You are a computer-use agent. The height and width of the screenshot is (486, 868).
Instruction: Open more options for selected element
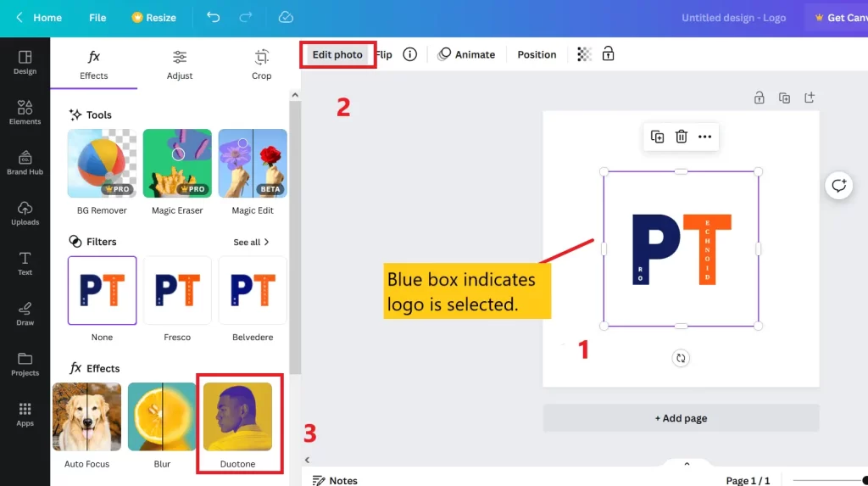[704, 137]
